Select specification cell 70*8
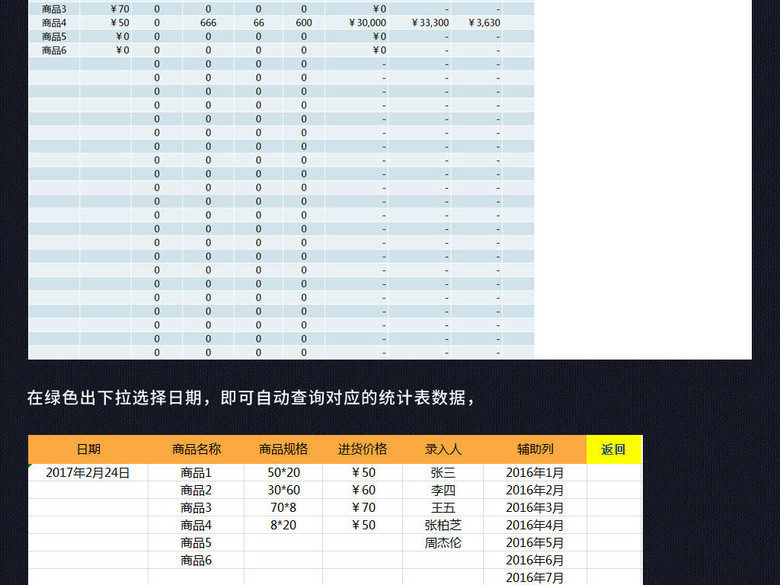 pos(284,507)
